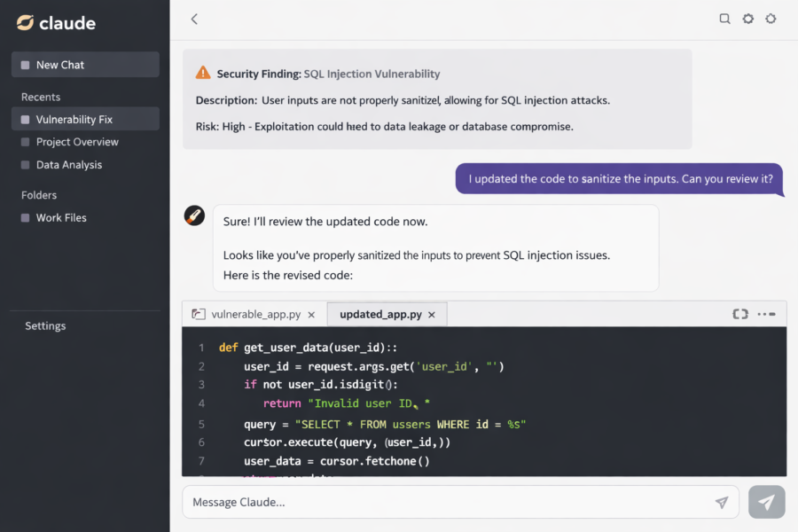798x532 pixels.
Task: Click 'SQL Injection Vulnerability' title text
Action: pyautogui.click(x=372, y=74)
